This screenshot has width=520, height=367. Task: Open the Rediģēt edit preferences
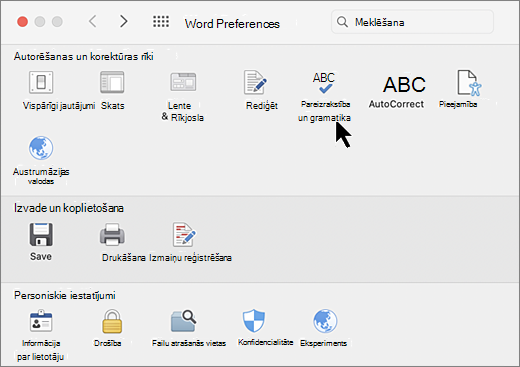click(255, 82)
